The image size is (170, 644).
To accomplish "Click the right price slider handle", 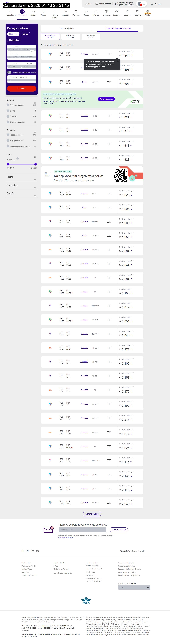I will [36, 164].
